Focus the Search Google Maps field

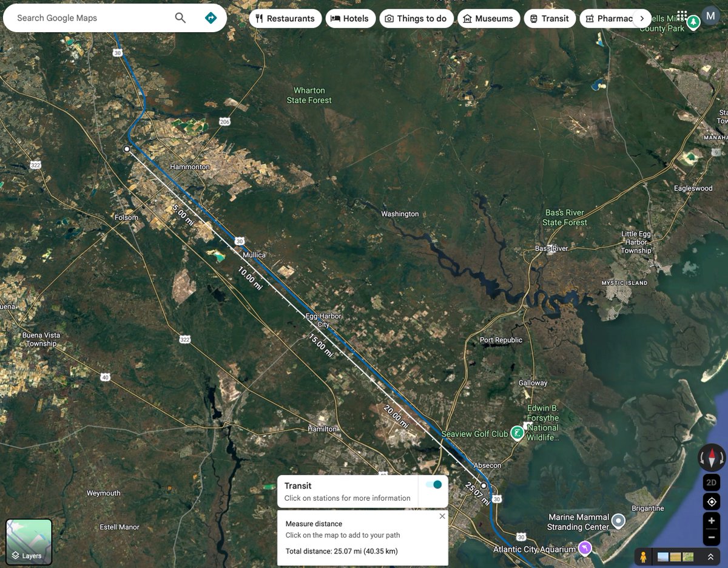pos(91,18)
